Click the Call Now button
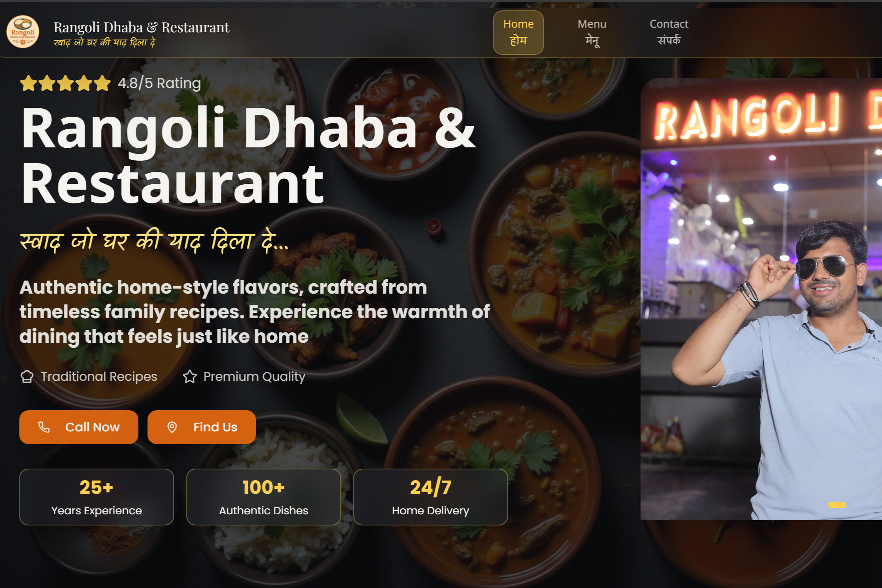Viewport: 882px width, 588px height. (79, 427)
